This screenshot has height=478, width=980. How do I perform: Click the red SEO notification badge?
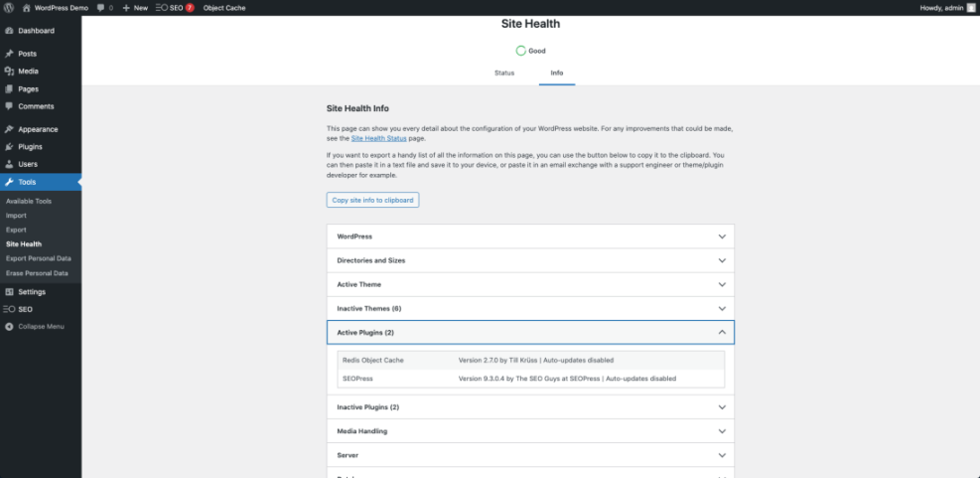click(x=190, y=8)
